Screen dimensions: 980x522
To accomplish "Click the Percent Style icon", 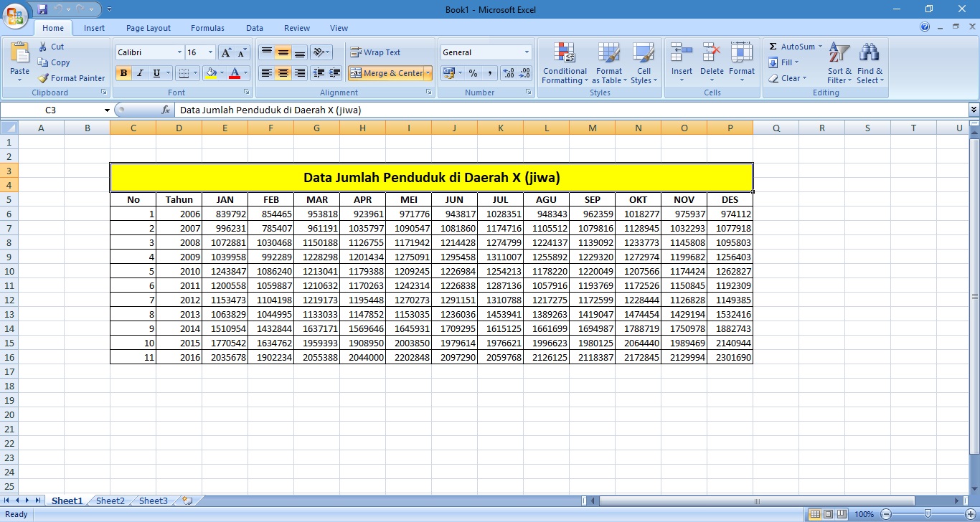I will click(473, 73).
